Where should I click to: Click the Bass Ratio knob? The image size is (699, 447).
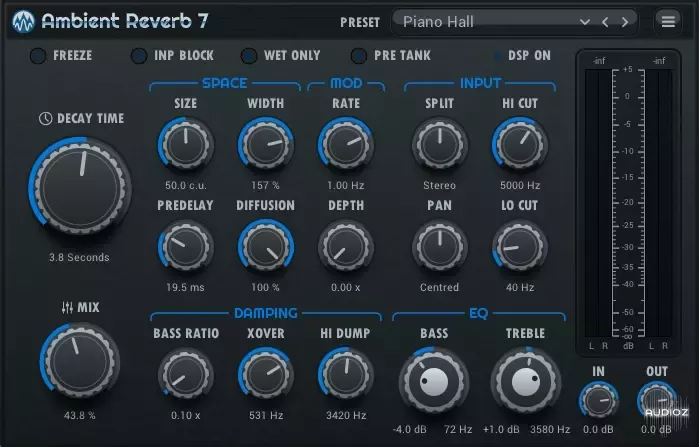click(x=185, y=374)
